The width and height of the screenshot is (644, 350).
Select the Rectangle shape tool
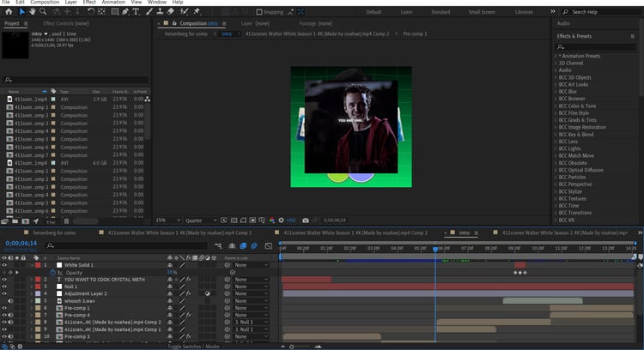point(115,12)
